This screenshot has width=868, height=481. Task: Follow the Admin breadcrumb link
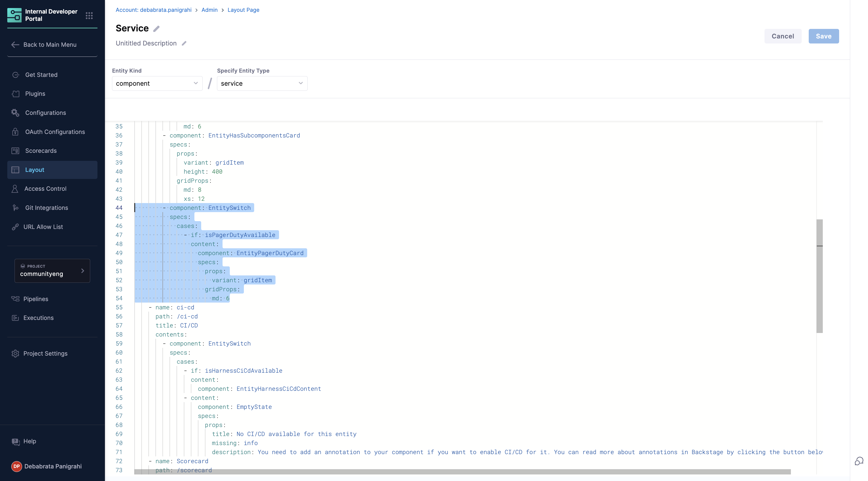(209, 10)
